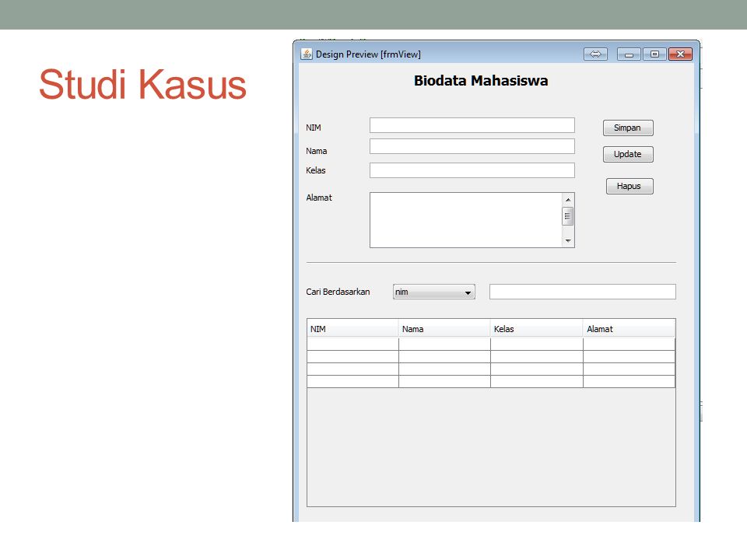Focus the Nama text field
The image size is (747, 560).
[x=472, y=146]
